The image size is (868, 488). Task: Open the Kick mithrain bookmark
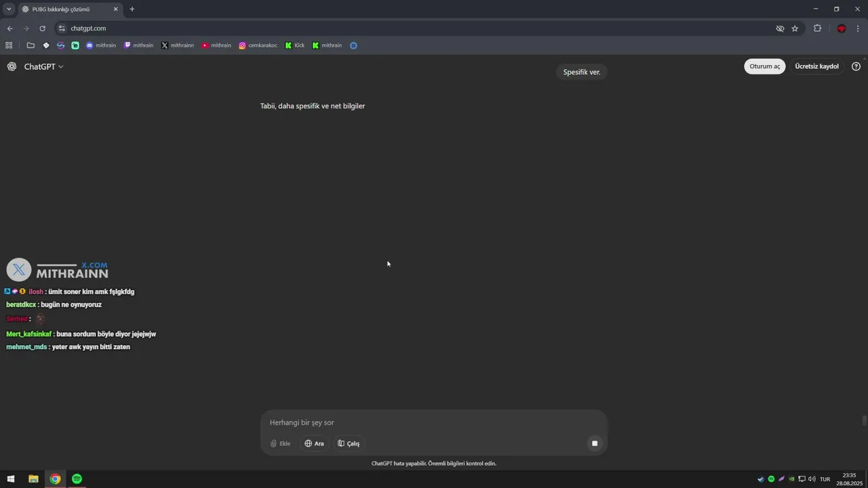pos(327,45)
